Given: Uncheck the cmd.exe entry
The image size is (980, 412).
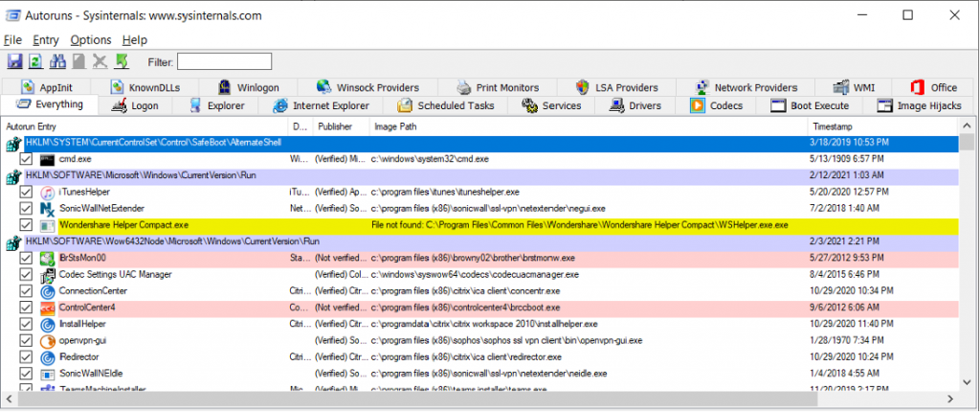Looking at the screenshot, I should (x=26, y=159).
